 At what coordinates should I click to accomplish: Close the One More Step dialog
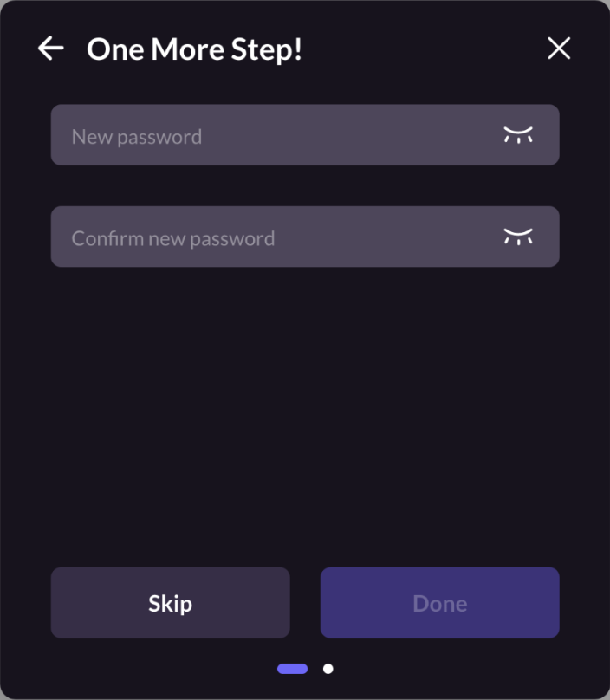click(x=559, y=49)
